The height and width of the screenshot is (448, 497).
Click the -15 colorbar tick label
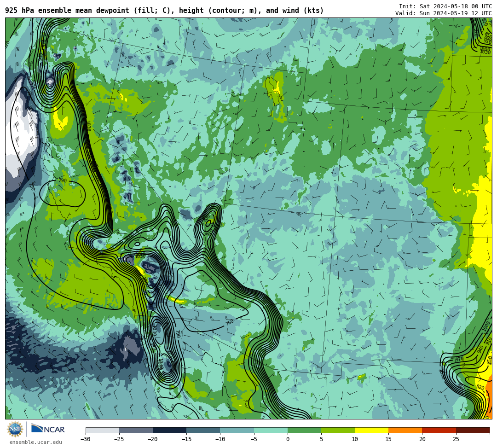click(186, 439)
